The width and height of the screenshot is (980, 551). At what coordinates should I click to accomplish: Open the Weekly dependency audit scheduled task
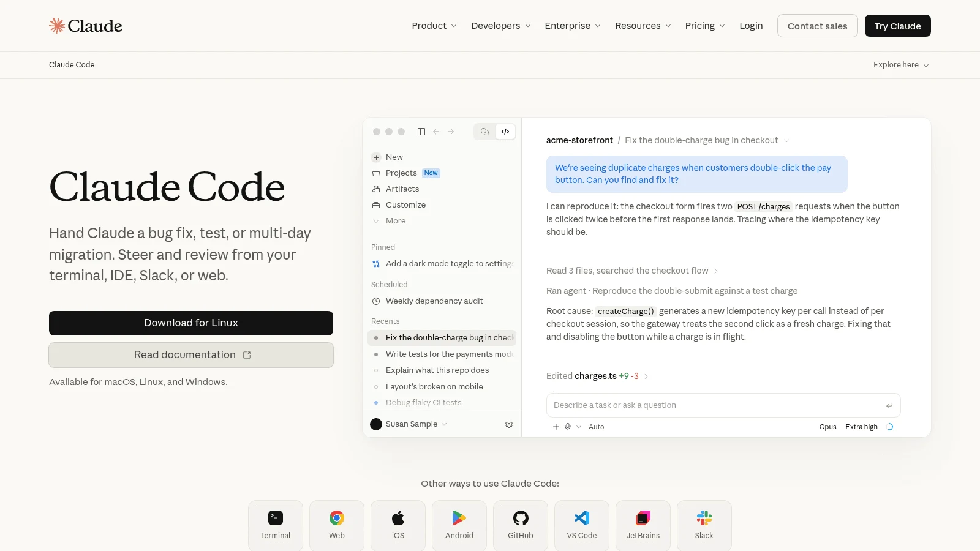[x=428, y=301]
